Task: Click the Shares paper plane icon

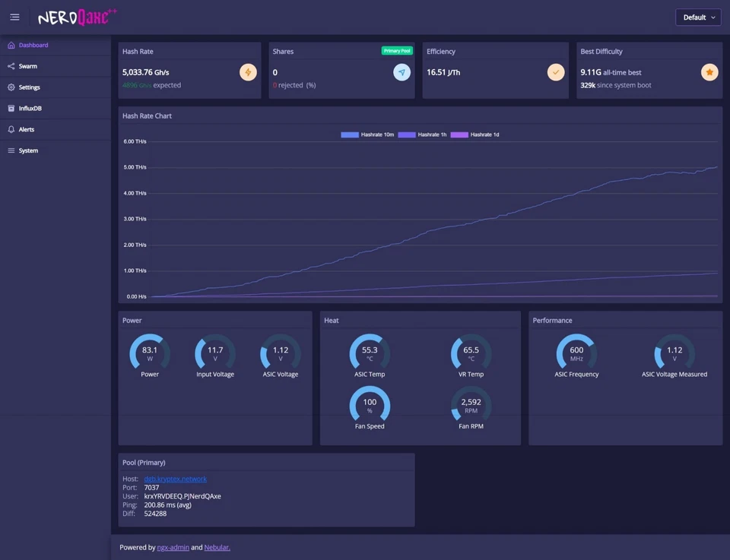Action: [401, 72]
